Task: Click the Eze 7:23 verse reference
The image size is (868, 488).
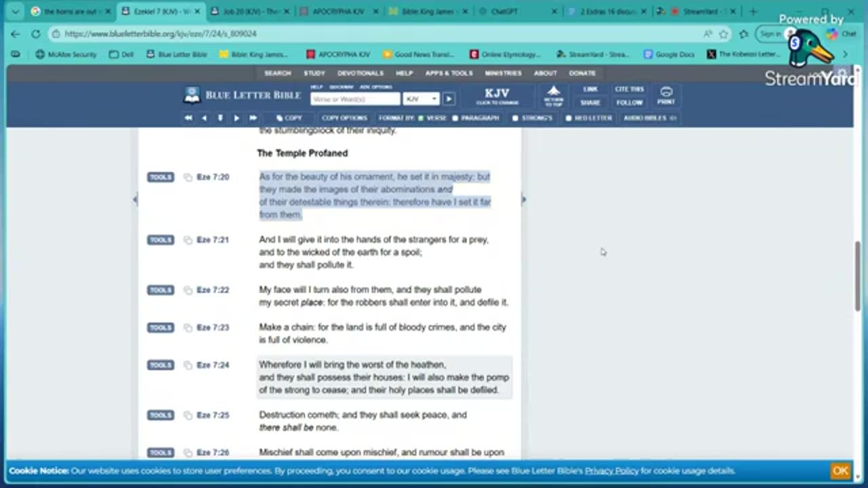Action: tap(213, 328)
